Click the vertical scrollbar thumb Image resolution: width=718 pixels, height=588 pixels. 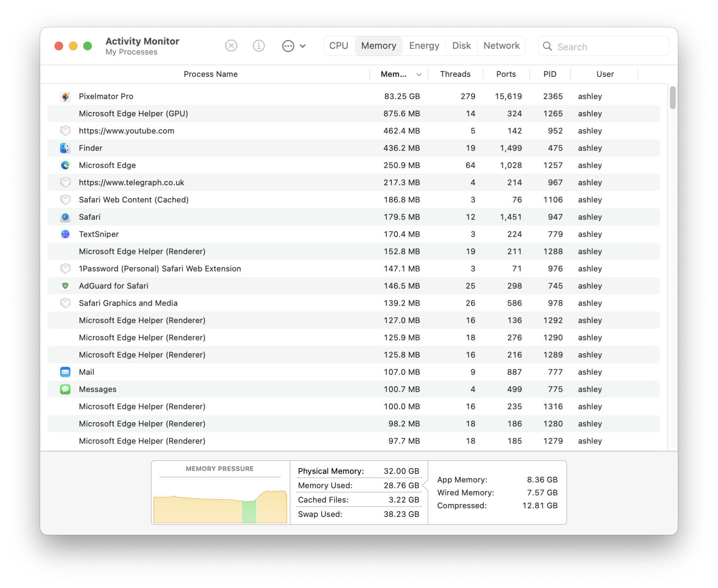pyautogui.click(x=672, y=98)
